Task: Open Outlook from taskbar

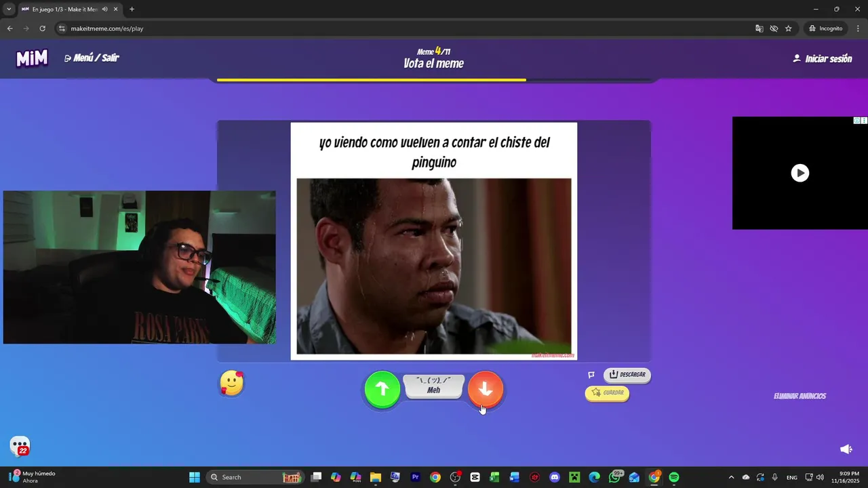Action: (634, 477)
